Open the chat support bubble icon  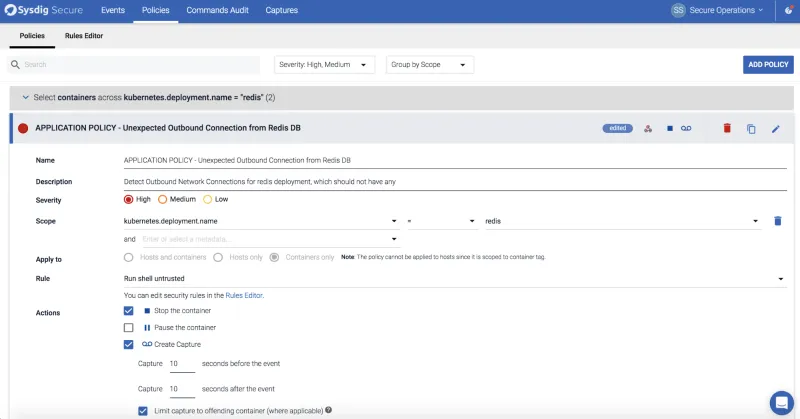[x=781, y=401]
